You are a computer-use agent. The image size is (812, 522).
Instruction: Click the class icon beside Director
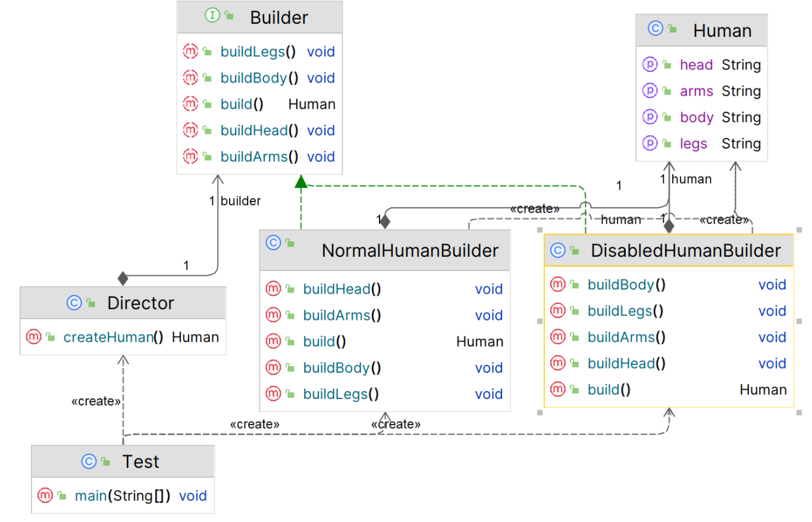(75, 303)
